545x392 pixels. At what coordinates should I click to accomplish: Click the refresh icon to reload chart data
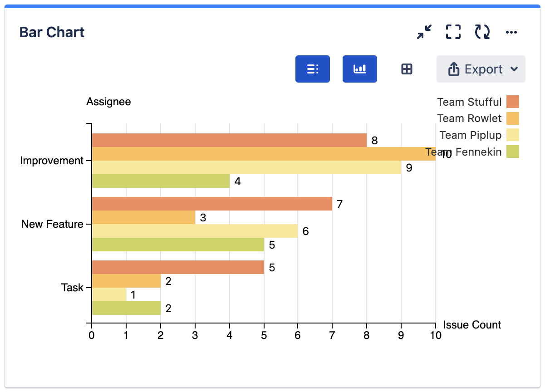point(482,32)
